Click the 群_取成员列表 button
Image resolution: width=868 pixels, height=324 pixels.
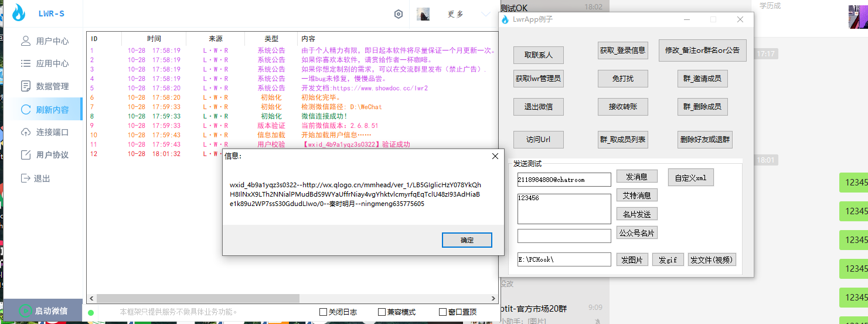point(622,140)
